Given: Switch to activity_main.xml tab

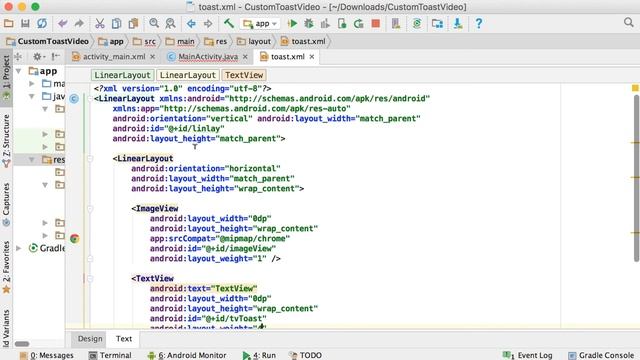Looking at the screenshot, I should pyautogui.click(x=113, y=57).
